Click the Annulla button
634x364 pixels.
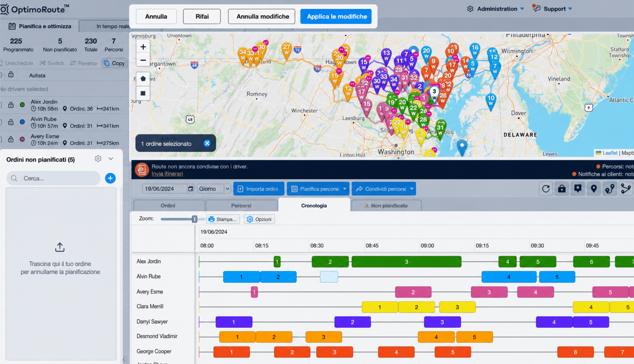click(x=156, y=16)
